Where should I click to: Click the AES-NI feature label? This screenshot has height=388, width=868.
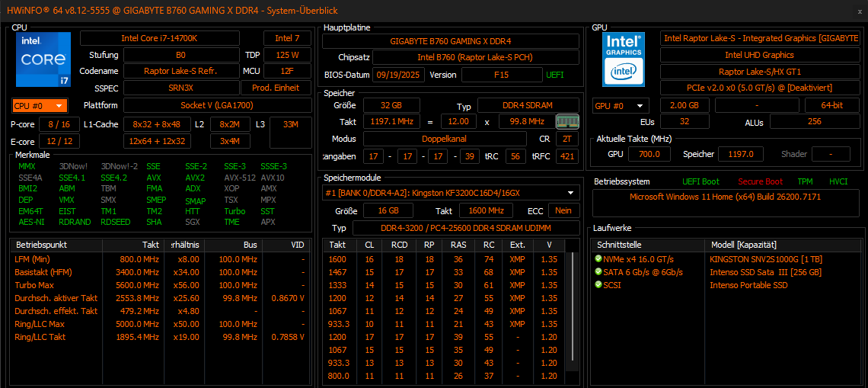coord(31,222)
